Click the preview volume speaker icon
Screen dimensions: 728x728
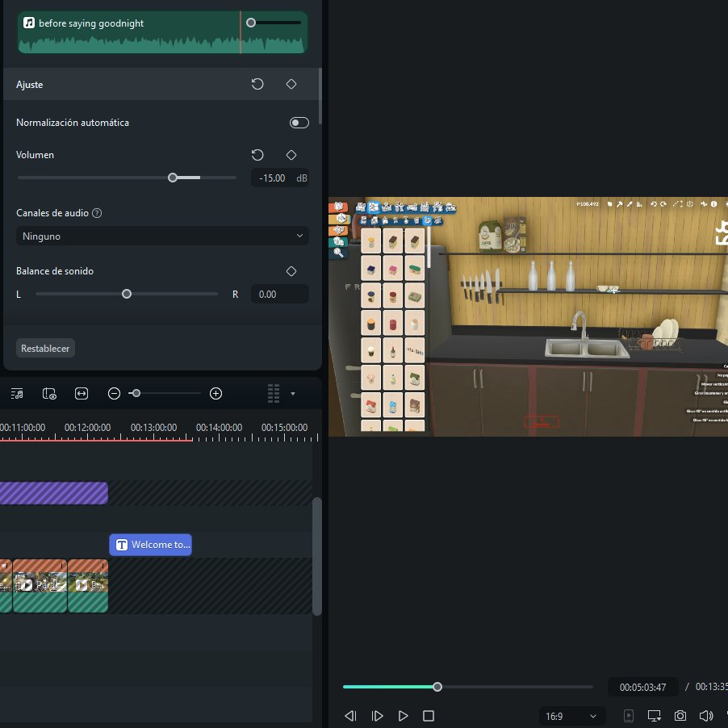point(705,716)
